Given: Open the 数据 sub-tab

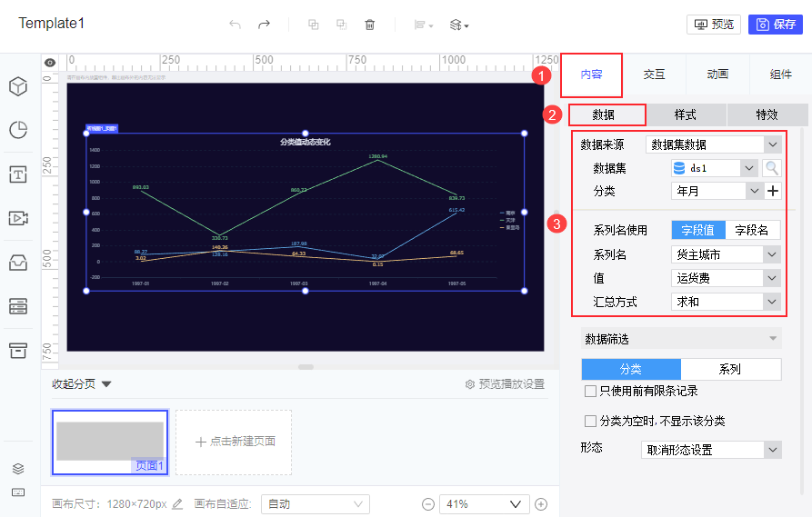Looking at the screenshot, I should tap(606, 114).
